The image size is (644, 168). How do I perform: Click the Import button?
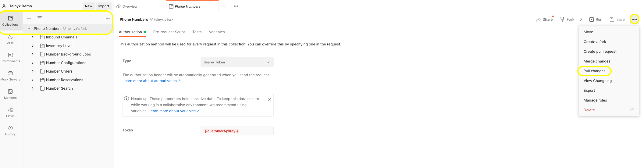point(104,6)
